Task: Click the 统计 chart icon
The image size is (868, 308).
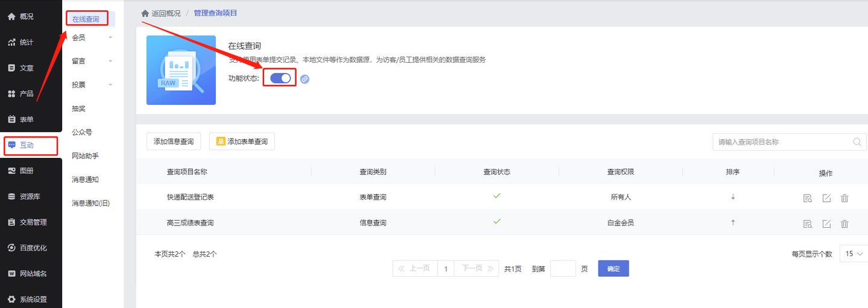Action: (11, 43)
